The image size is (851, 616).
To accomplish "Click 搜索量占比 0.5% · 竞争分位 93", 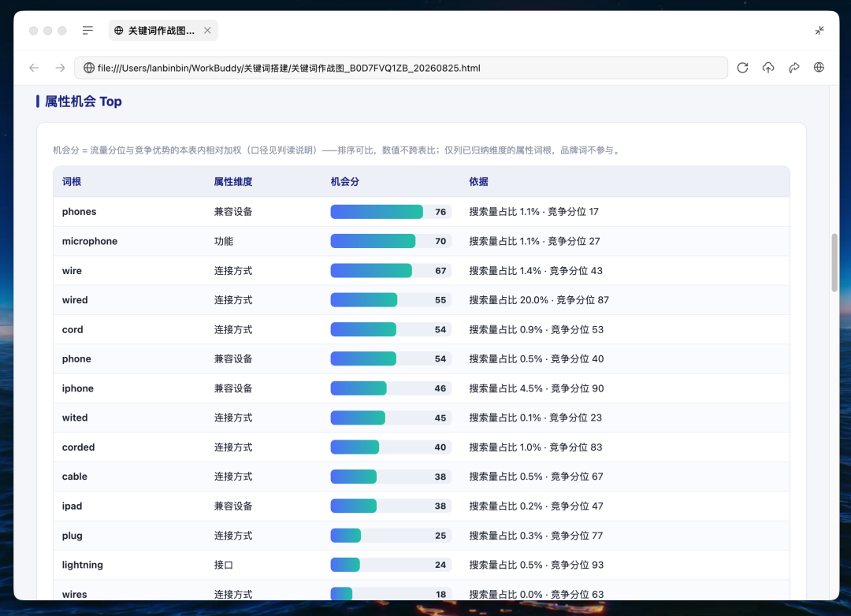I will click(x=537, y=565).
